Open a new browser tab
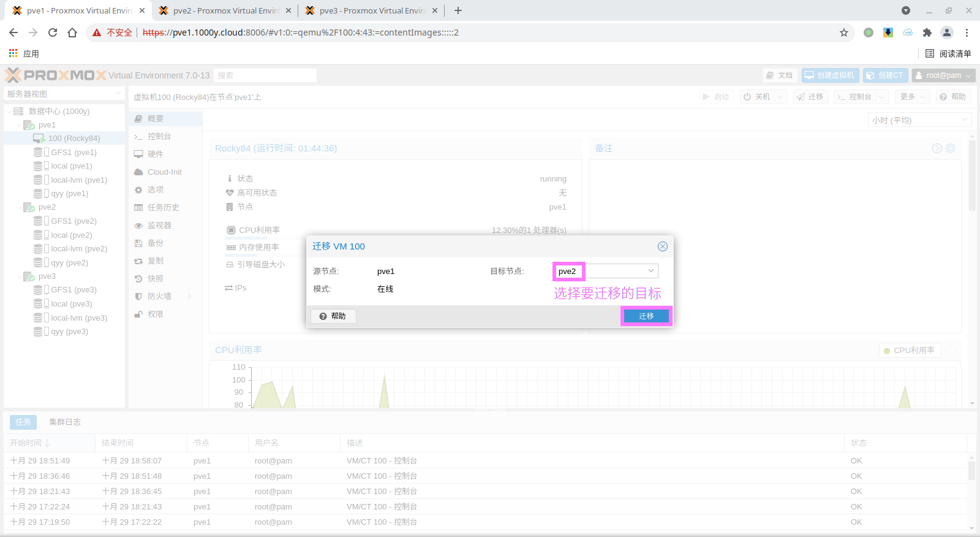This screenshot has height=537, width=980. [x=458, y=10]
